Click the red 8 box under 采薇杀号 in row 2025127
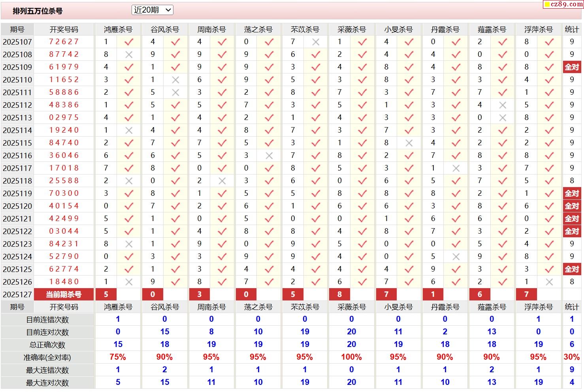Image resolution: width=584 pixels, height=392 pixels. pos(339,294)
